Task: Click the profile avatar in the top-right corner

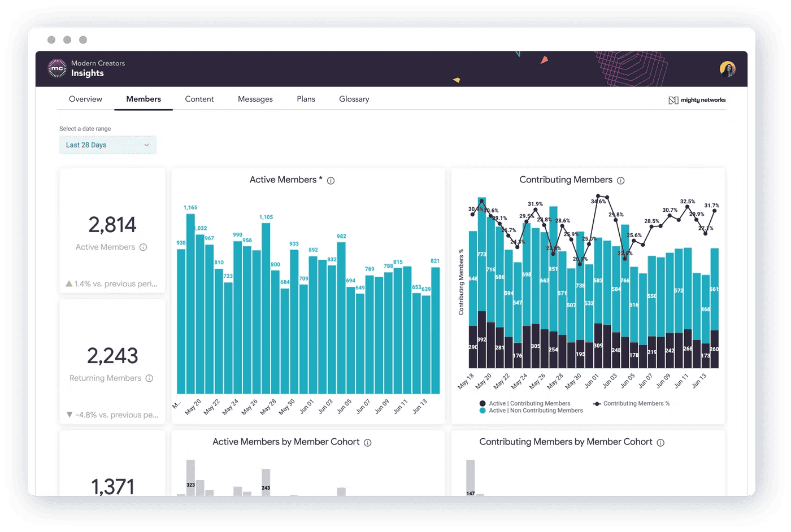Action: pos(728,68)
